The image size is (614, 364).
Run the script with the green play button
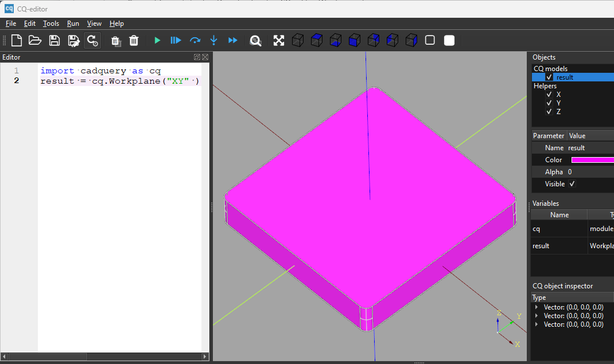pyautogui.click(x=157, y=40)
